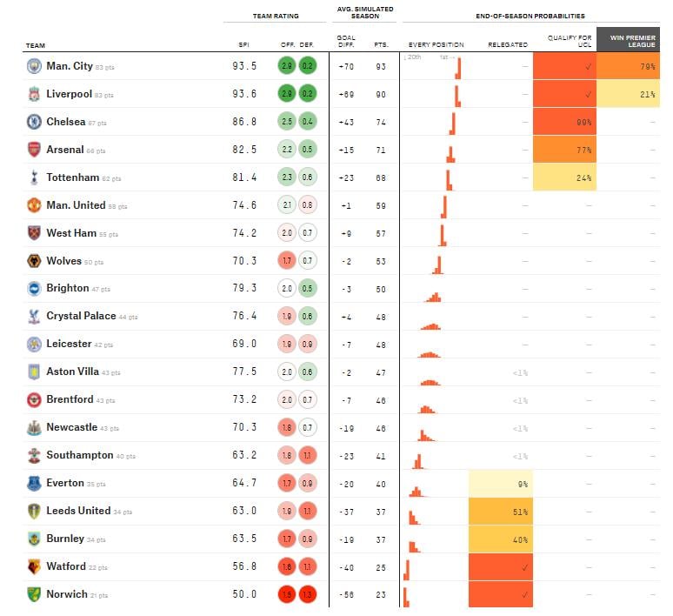Image resolution: width=673 pixels, height=616 pixels.
Task: Click Man. City's 79% win league cell
Action: click(x=629, y=66)
